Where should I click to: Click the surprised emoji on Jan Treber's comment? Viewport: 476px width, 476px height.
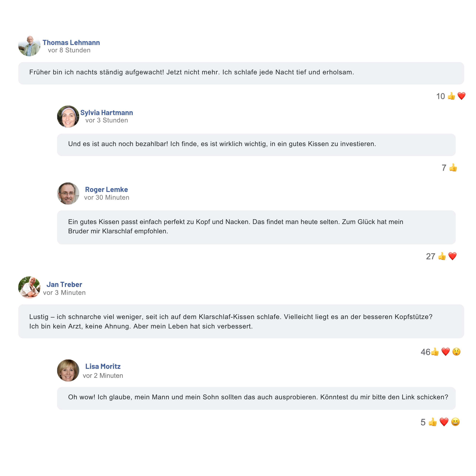(x=456, y=352)
